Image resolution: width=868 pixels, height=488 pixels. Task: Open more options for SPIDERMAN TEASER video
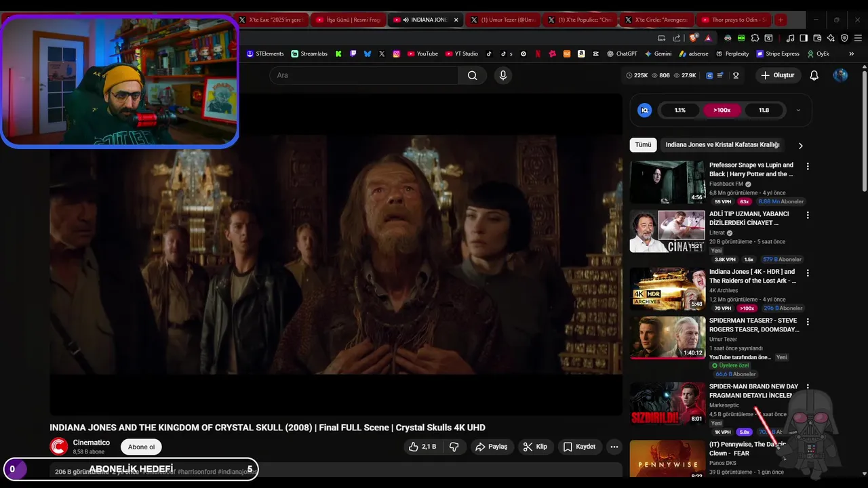click(807, 321)
